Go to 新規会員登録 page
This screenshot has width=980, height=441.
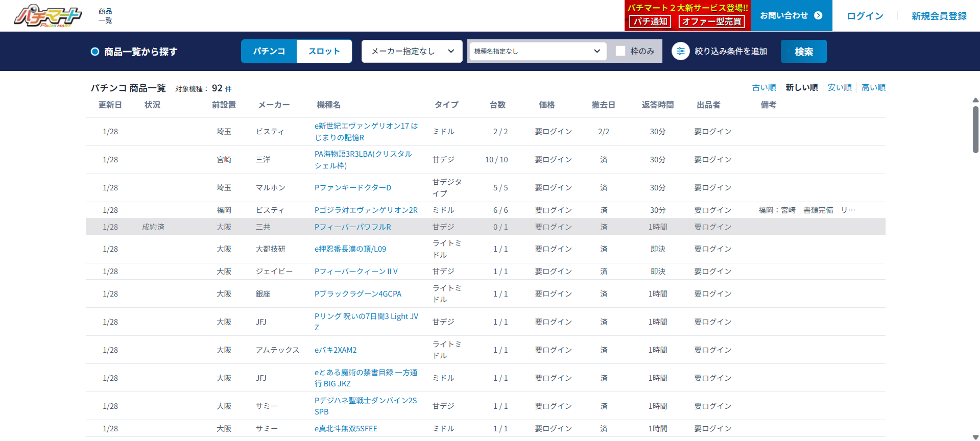[x=939, y=16]
